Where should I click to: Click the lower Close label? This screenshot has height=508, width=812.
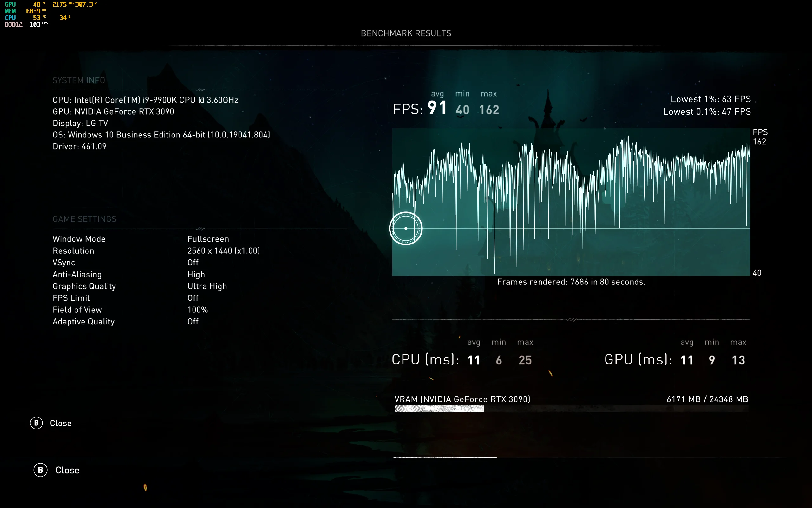coord(68,470)
